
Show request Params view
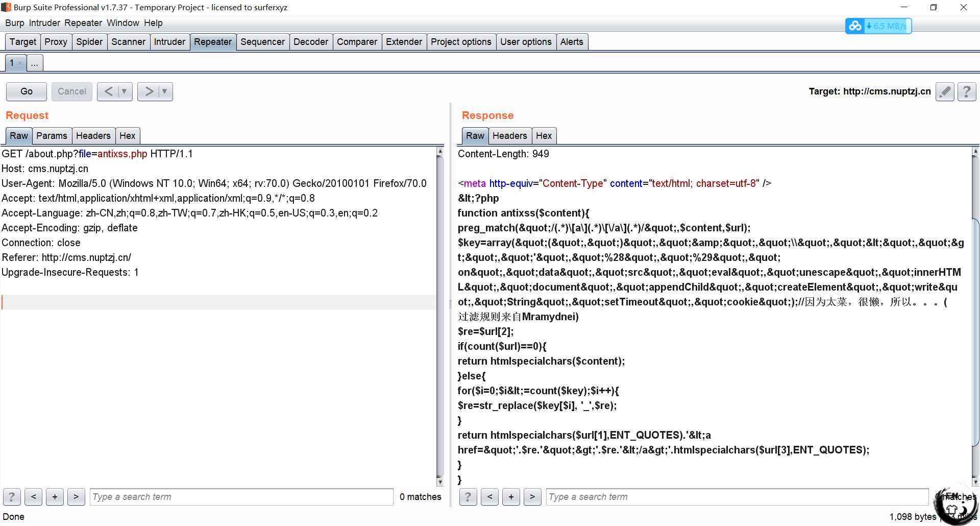pos(52,136)
